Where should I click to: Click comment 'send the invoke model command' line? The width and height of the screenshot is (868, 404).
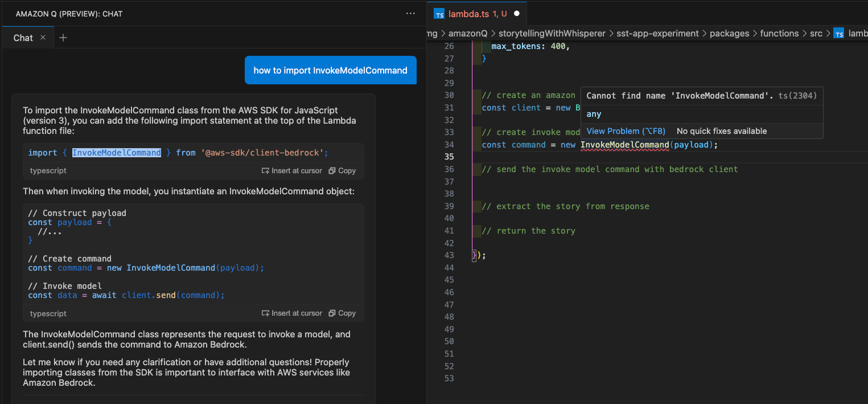pos(610,169)
